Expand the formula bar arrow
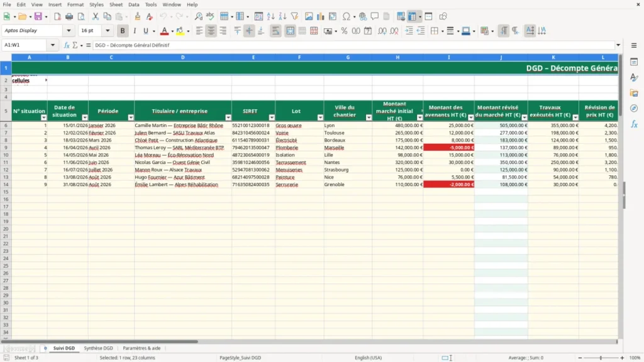Viewport: 644px width, 362px height. tap(618, 45)
